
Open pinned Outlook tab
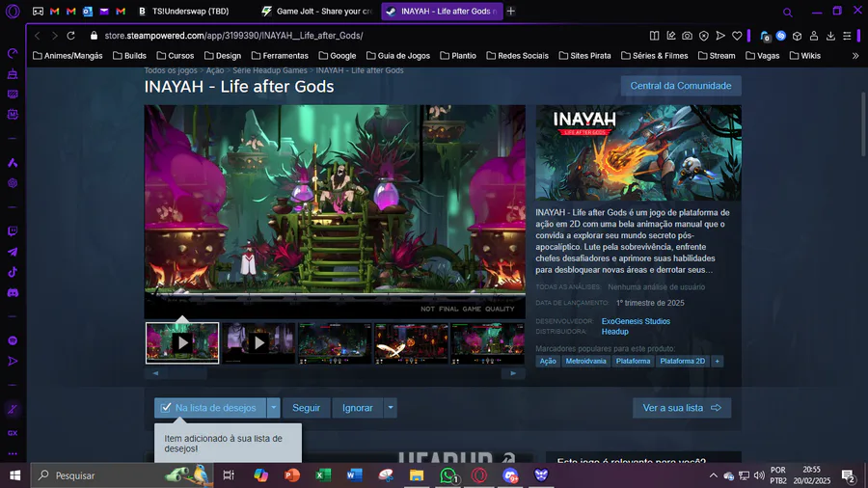[88, 11]
